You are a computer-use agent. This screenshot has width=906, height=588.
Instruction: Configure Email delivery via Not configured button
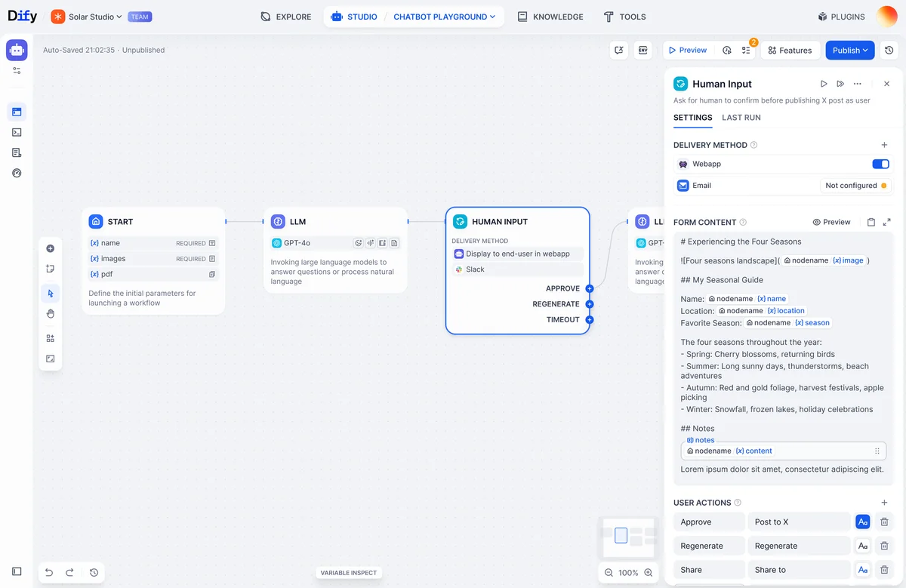coord(855,185)
